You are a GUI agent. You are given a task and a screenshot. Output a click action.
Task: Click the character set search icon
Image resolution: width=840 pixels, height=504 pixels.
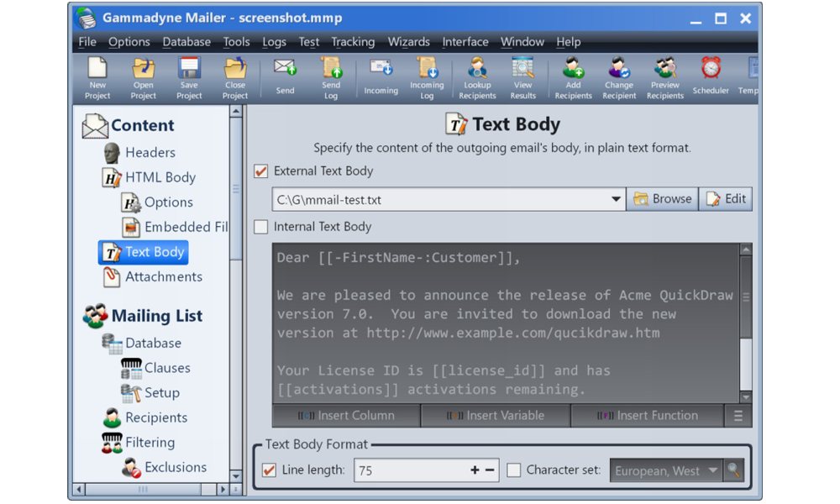pos(734,470)
